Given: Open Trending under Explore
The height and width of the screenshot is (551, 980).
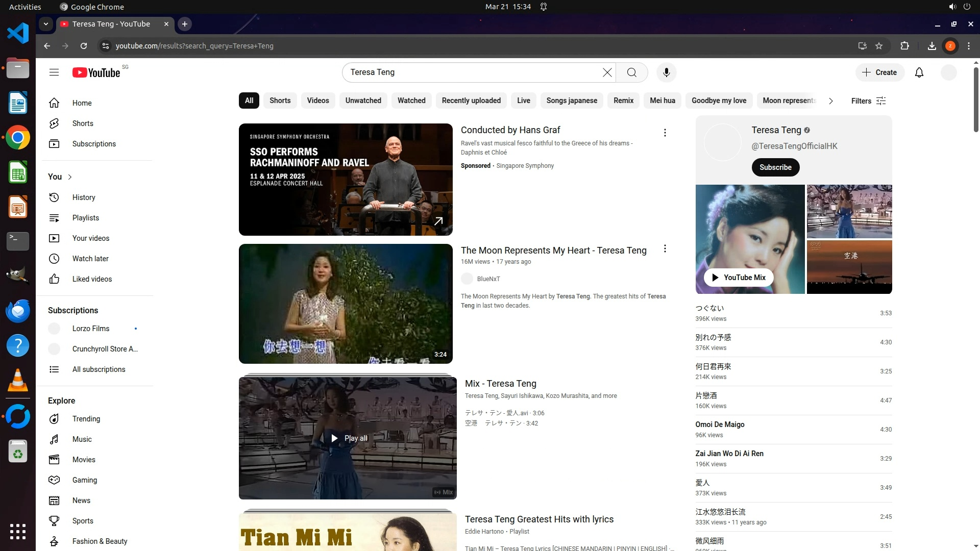Looking at the screenshot, I should pos(86,419).
